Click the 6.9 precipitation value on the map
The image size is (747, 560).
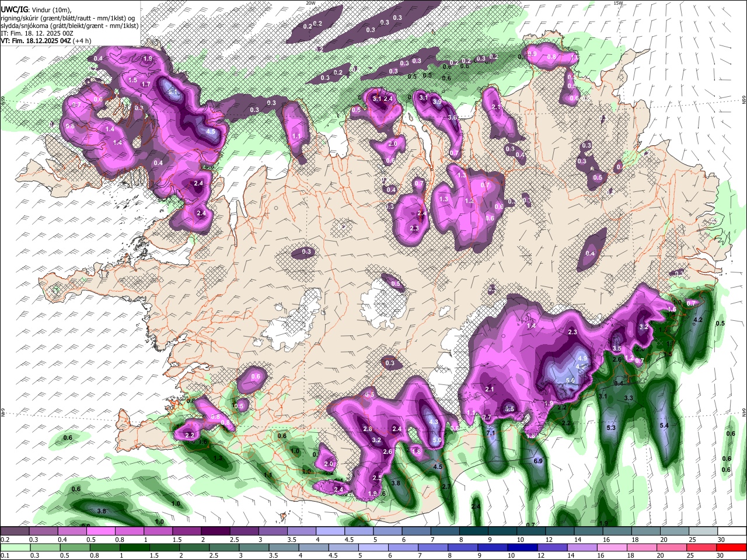538,461
